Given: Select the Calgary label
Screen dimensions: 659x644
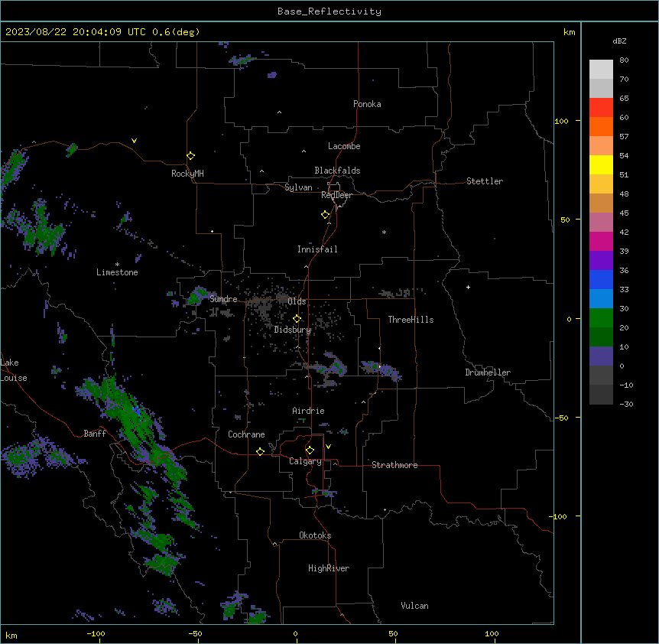Looking at the screenshot, I should 305,461.
